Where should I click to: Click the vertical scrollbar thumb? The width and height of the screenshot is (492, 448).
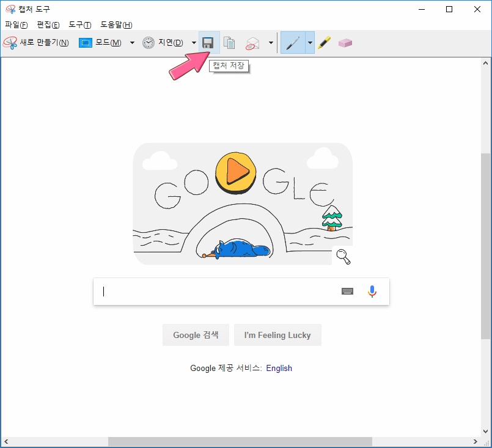coord(485,246)
